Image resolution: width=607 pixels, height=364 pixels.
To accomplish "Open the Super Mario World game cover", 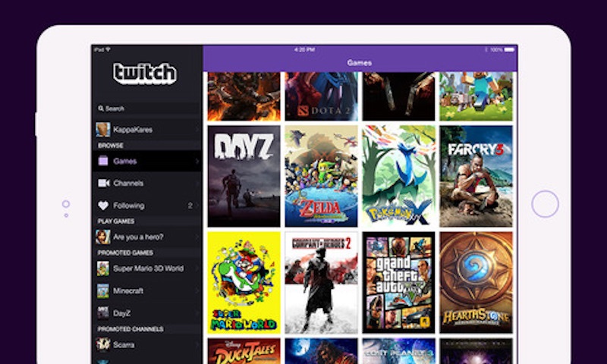I will (x=244, y=282).
